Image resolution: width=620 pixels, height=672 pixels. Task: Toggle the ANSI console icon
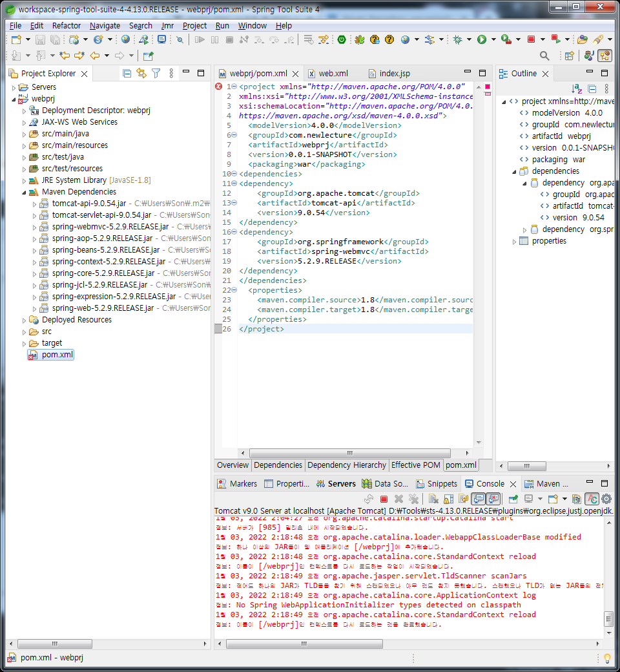592,499
